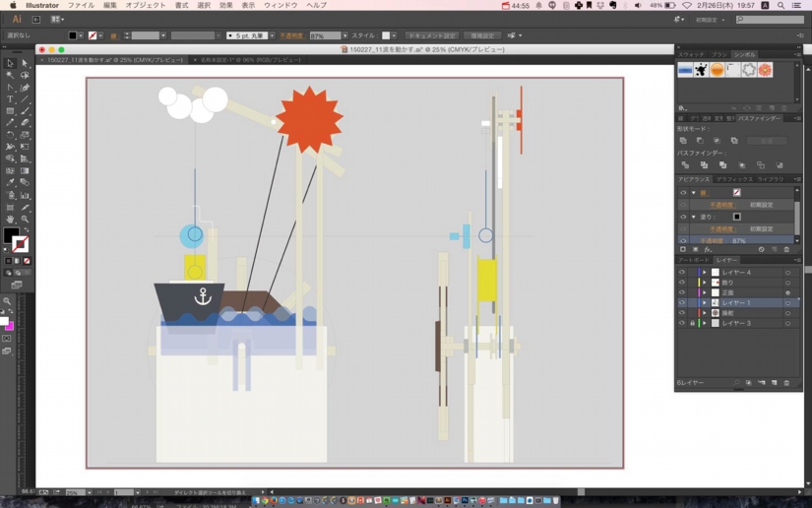
Task: Select the Type tool
Action: [10, 99]
